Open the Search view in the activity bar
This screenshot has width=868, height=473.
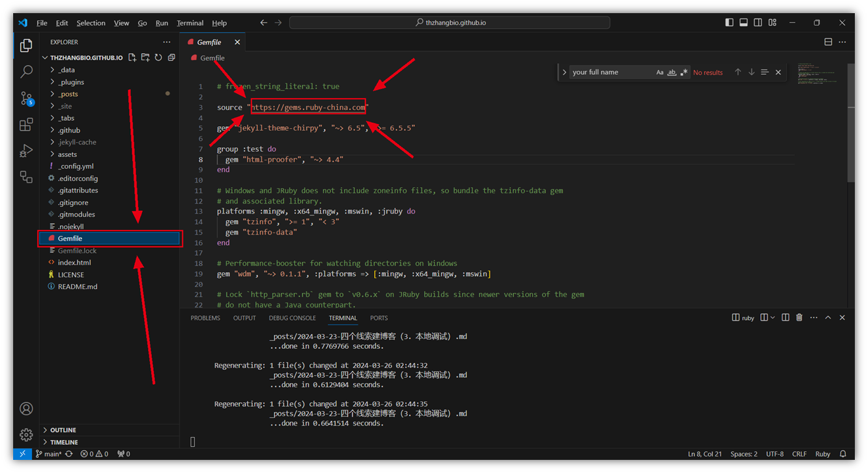[26, 71]
